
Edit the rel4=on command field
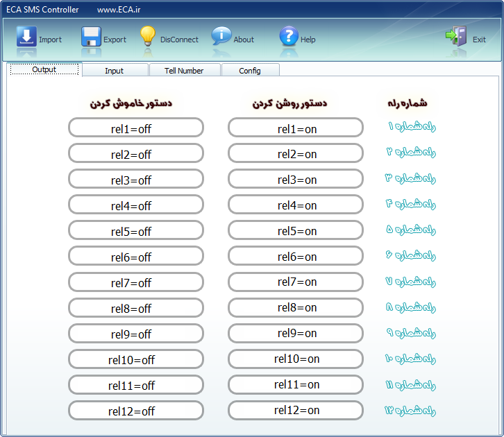pos(296,205)
